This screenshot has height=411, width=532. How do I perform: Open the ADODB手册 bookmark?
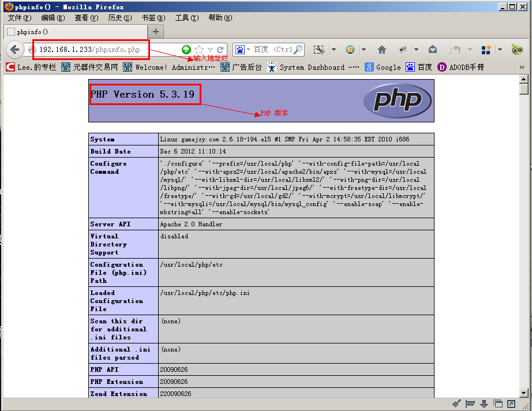460,67
